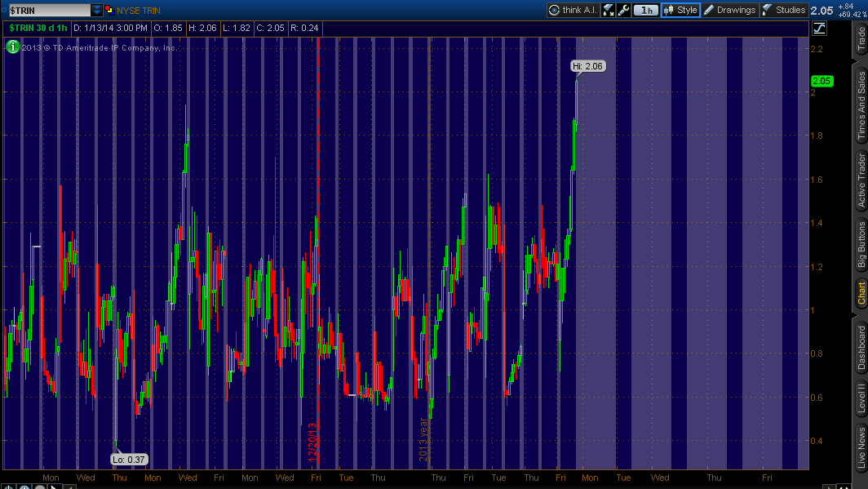This screenshot has height=489, width=868.
Task: Click the 0.8 price axis label
Action: tap(817, 353)
